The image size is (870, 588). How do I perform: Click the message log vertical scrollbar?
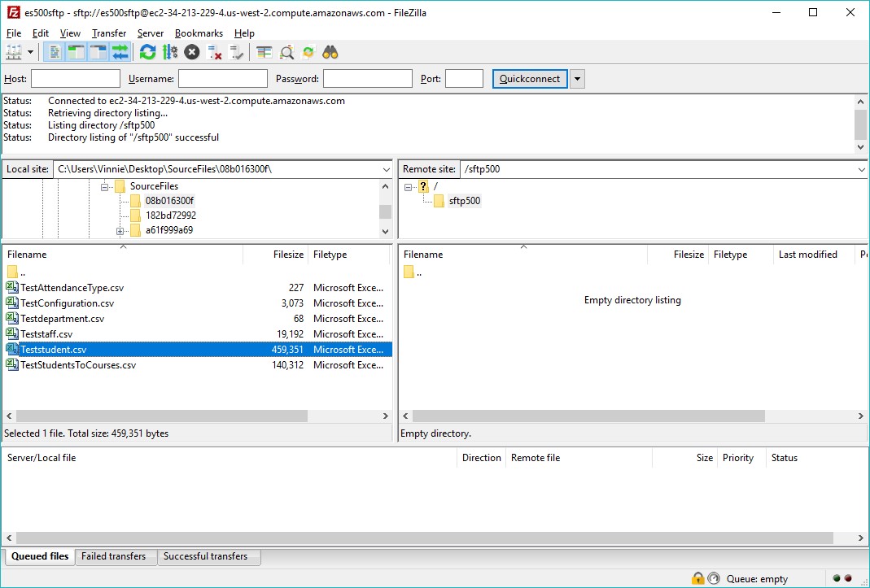tap(860, 124)
